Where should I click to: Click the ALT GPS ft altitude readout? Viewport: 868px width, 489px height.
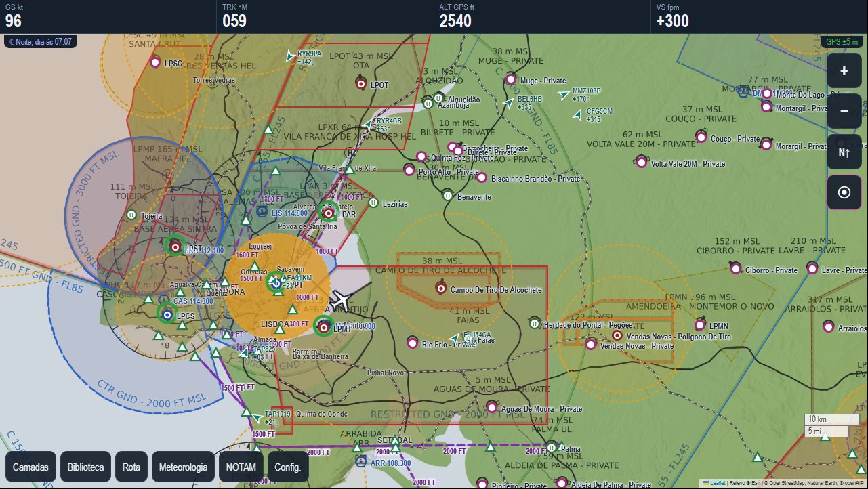(542, 16)
